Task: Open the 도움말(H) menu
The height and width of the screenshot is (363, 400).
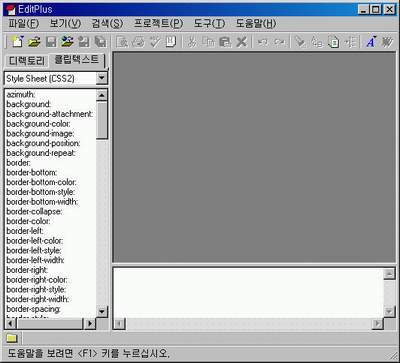Action: click(256, 23)
